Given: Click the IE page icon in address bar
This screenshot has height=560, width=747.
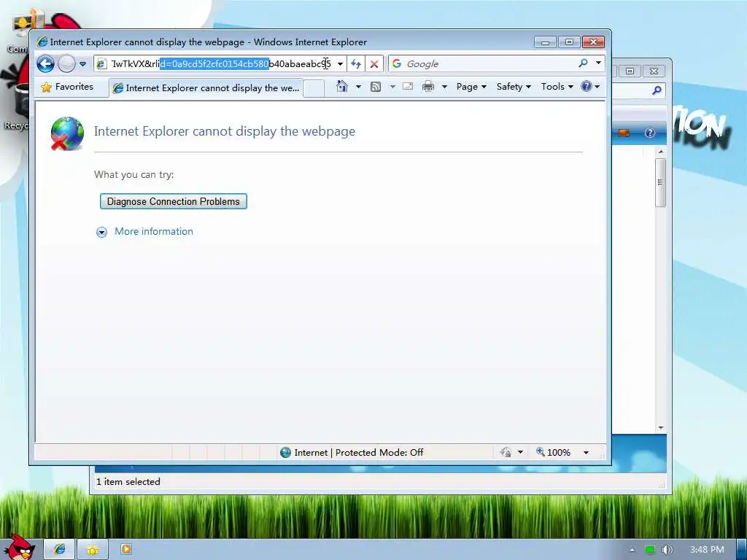Looking at the screenshot, I should pos(101,64).
